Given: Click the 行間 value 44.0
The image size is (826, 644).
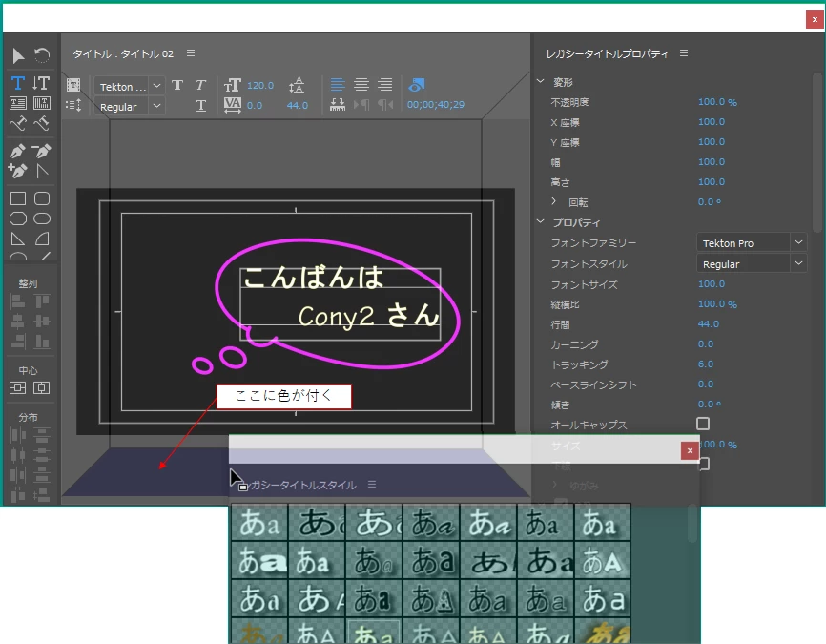Looking at the screenshot, I should pos(709,324).
